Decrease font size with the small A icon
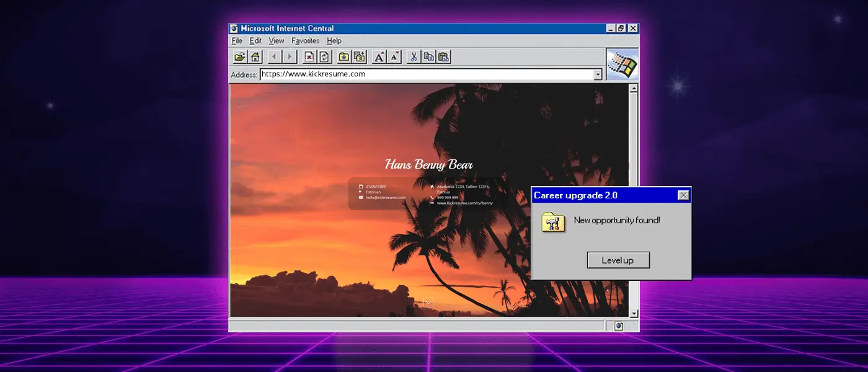Image resolution: width=868 pixels, height=372 pixels. pyautogui.click(x=394, y=57)
